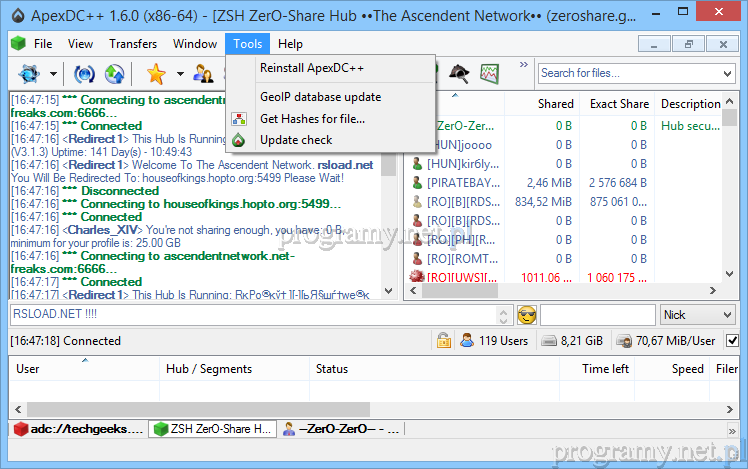Select Get Hashes for file menu entry
Image resolution: width=748 pixels, height=469 pixels.
click(x=312, y=118)
